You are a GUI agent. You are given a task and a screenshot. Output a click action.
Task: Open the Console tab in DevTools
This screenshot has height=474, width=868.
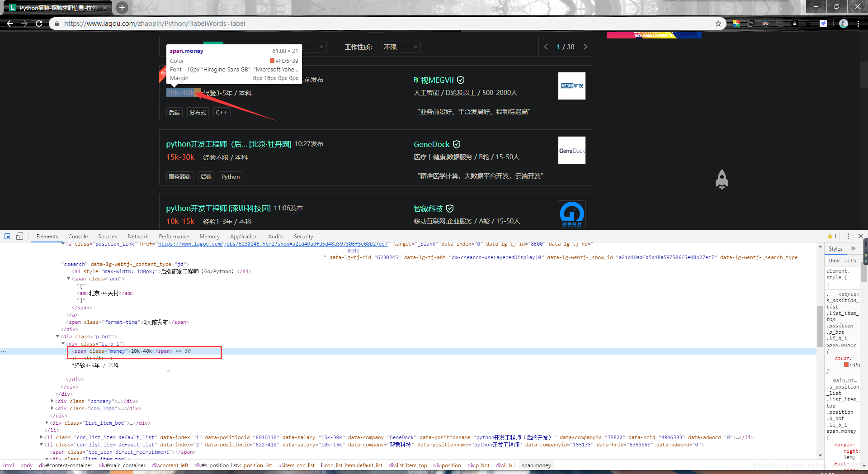point(78,237)
